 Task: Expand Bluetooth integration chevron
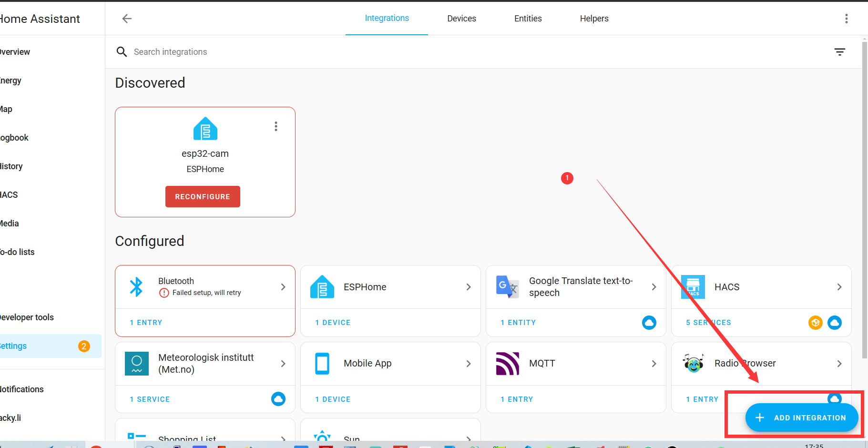[x=283, y=287]
